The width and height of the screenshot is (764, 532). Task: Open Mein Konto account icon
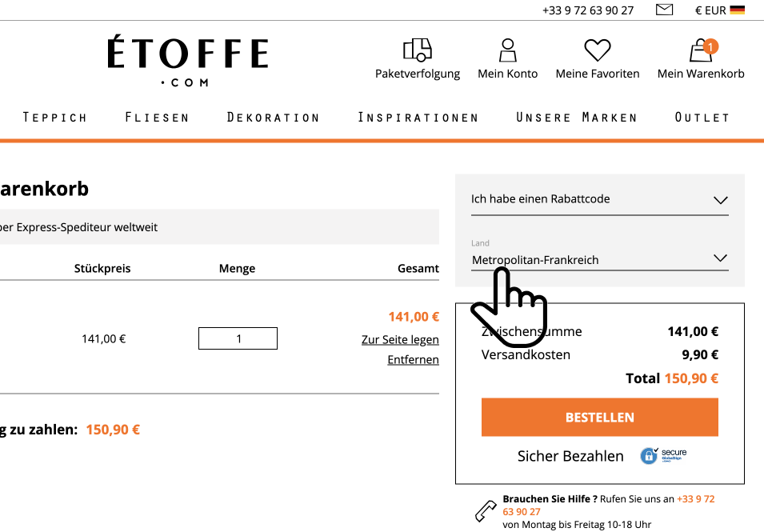[x=507, y=50]
